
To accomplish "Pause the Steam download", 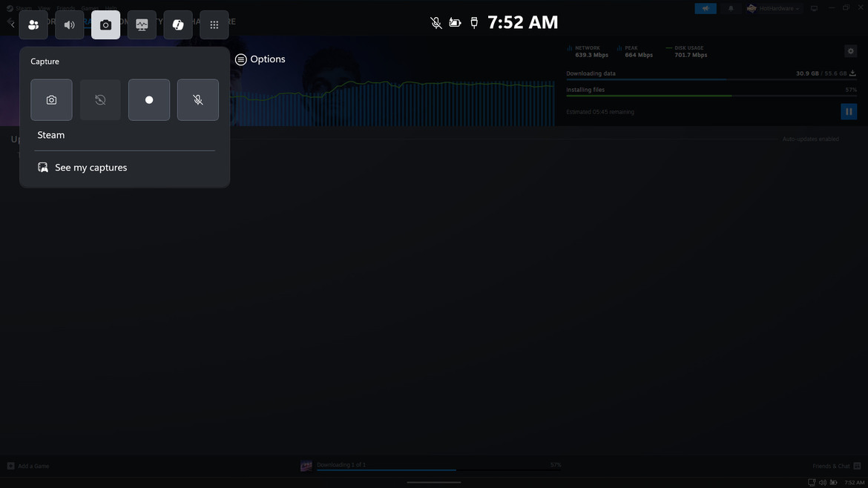I will pyautogui.click(x=849, y=112).
